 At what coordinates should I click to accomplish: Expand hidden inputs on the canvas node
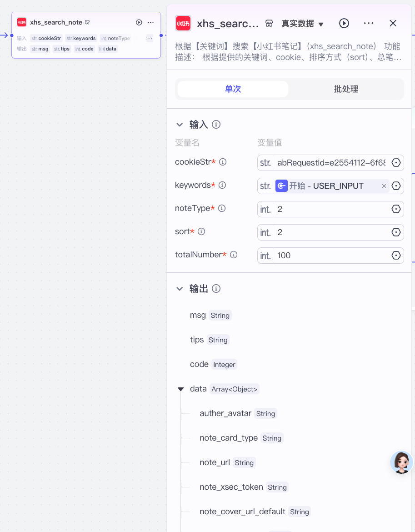tap(150, 38)
